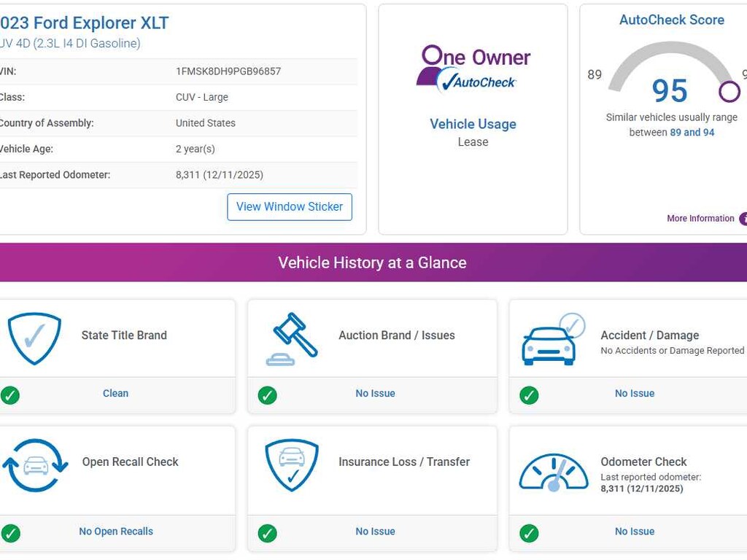Select No Open Recalls link
747x560 pixels.
[116, 532]
